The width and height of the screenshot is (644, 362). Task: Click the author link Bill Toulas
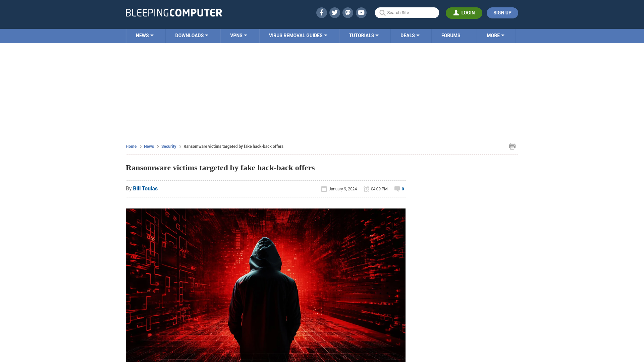(145, 188)
